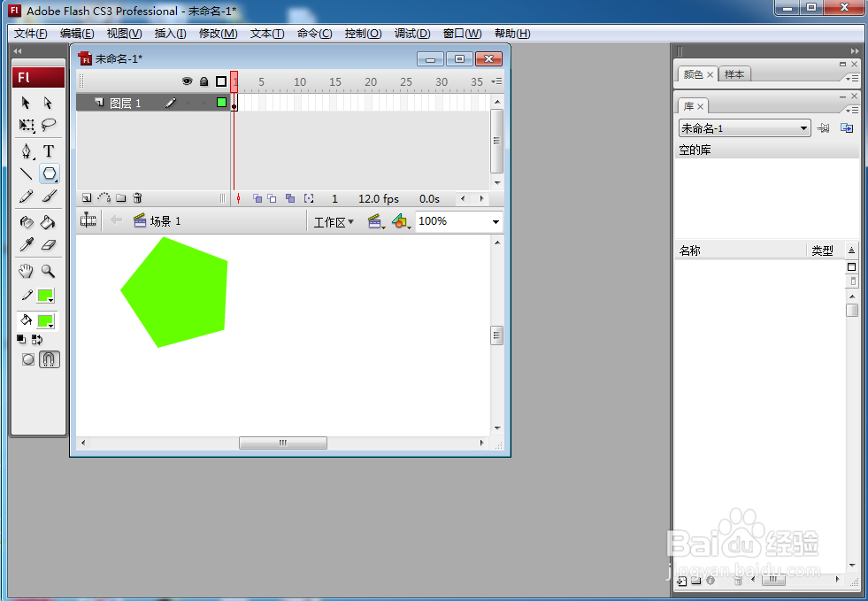Open the 未命名-1 library dropdown
The width and height of the screenshot is (868, 601).
click(x=744, y=128)
